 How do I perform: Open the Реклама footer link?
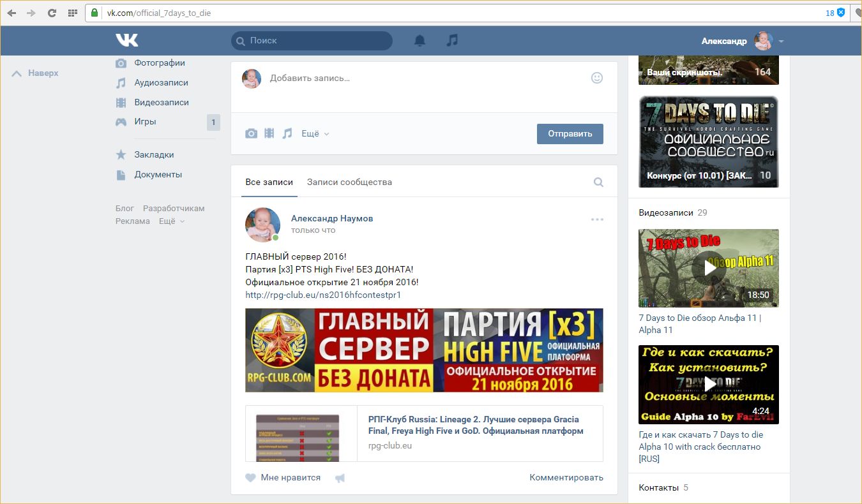(x=133, y=221)
